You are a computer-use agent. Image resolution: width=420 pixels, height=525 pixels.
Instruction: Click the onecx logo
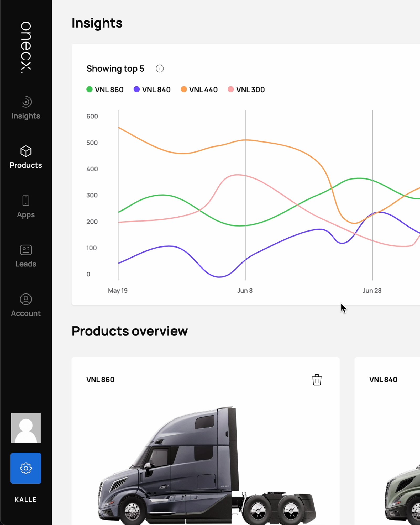click(x=26, y=48)
